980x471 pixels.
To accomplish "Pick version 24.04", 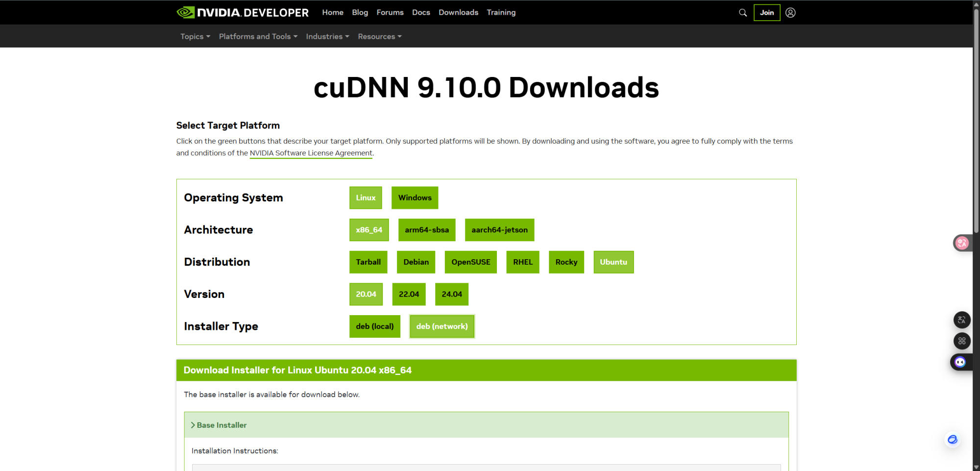I will (452, 294).
